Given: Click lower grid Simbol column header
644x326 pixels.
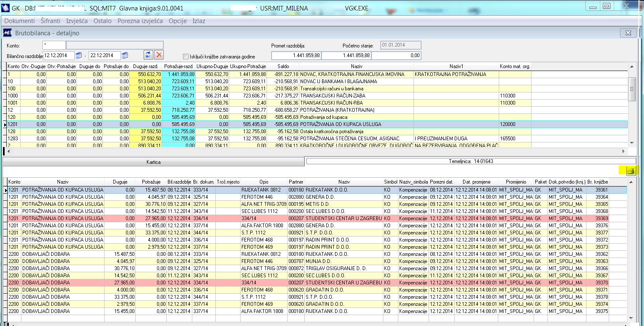Looking at the screenshot, I should click(390, 182).
